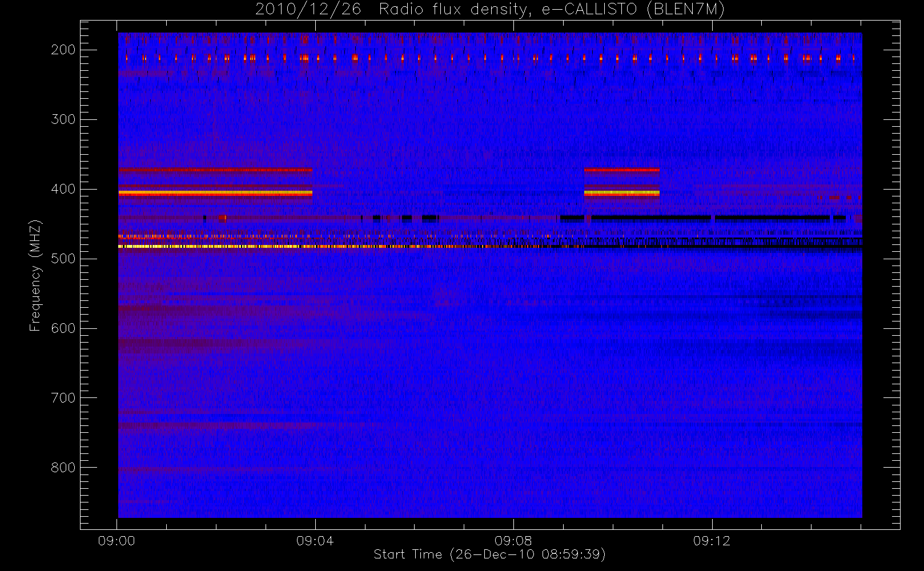924x571 pixels.
Task: Click the short yellow band near 405 MHz after 09:09
Action: pyautogui.click(x=622, y=193)
